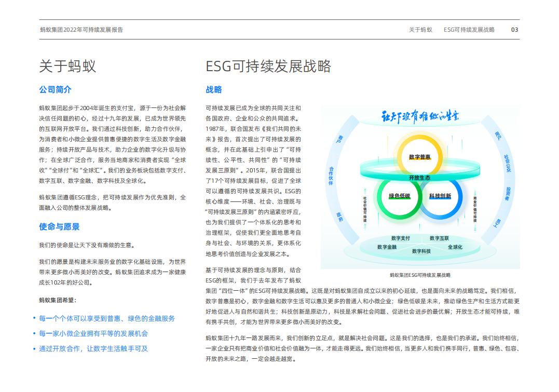The image size is (559, 392).
Task: Click the vertical 商业价值可持续 label
Action: (x=475, y=209)
